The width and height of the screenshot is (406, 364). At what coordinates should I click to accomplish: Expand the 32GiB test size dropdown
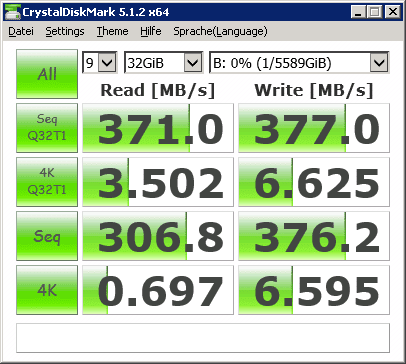click(x=193, y=62)
